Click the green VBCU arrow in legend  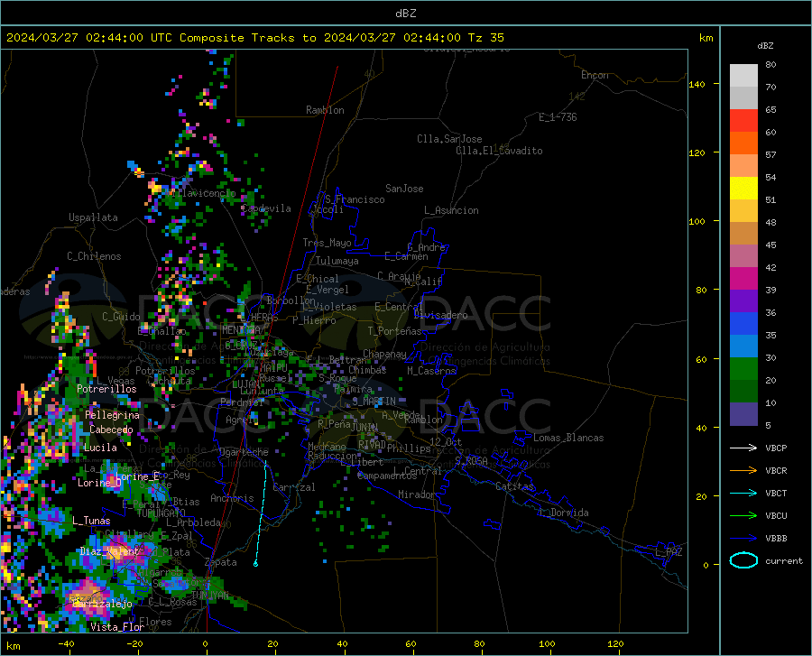pos(743,515)
